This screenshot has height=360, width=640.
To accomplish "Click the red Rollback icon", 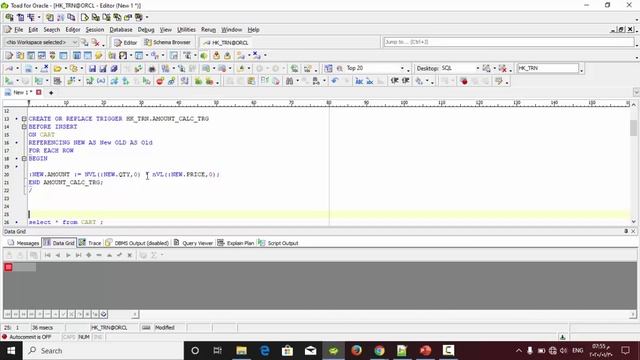I will pyautogui.click(x=160, y=81).
